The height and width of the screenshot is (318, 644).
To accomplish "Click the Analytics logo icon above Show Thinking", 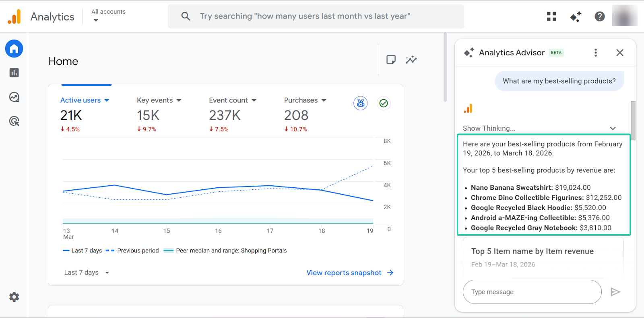I will (x=468, y=109).
